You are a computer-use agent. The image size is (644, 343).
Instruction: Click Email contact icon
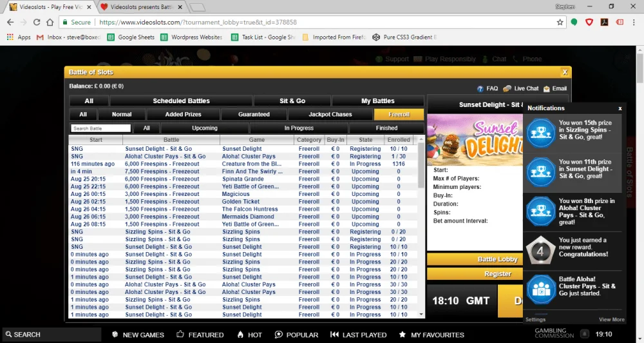tap(555, 88)
